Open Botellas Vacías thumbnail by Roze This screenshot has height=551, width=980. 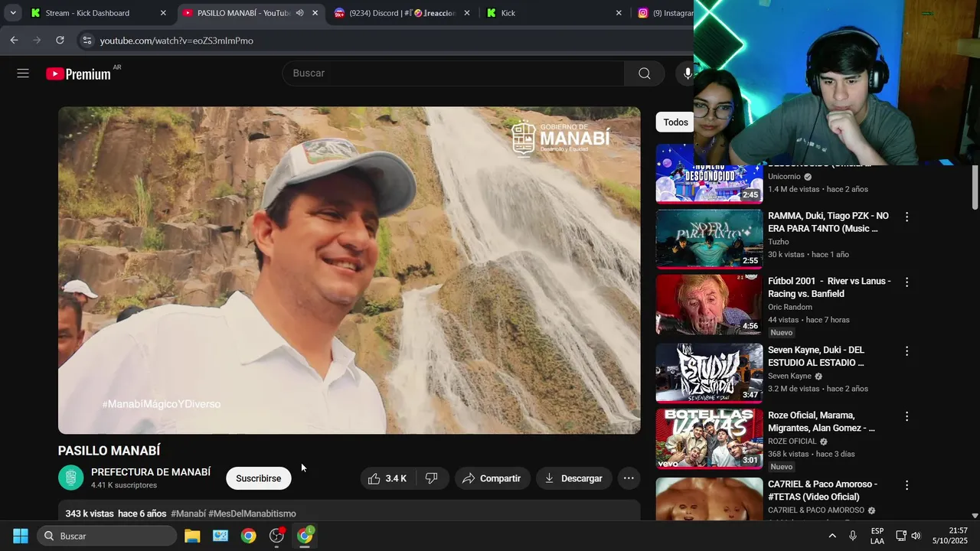coord(709,439)
